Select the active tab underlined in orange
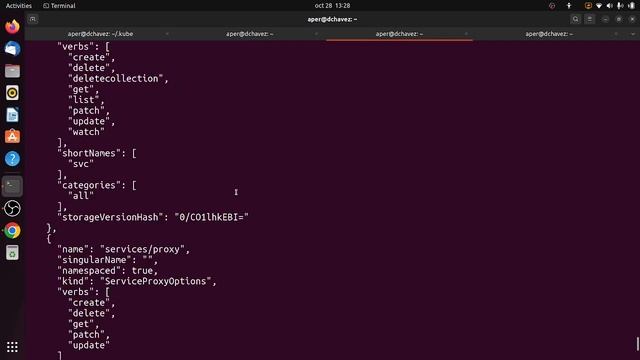 (399, 34)
